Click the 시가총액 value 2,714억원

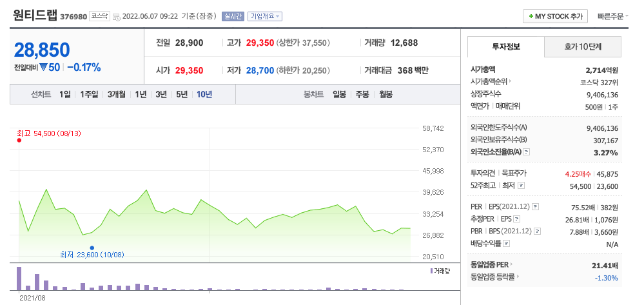click(x=601, y=70)
